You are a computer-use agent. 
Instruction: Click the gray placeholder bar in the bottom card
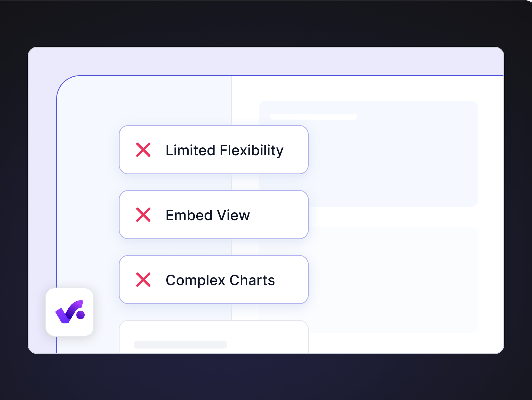click(x=180, y=345)
